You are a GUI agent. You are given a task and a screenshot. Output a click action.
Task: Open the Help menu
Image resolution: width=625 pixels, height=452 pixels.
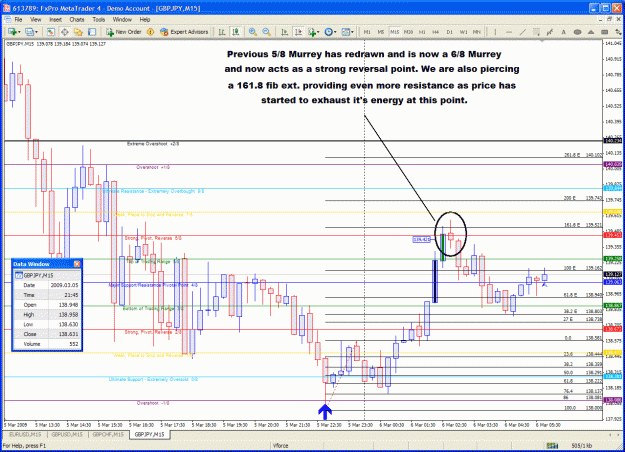[145, 20]
